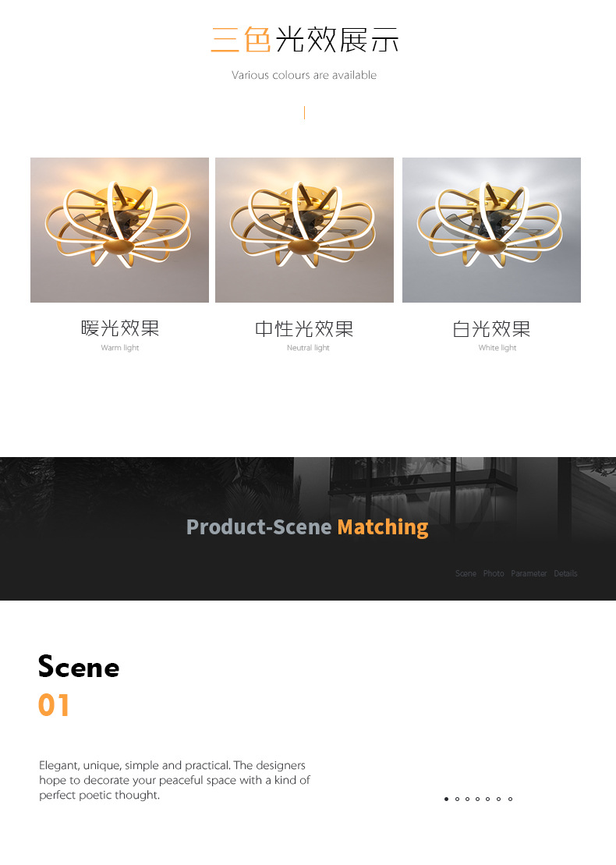
Task: Click the Scene heading text
Action: (79, 666)
